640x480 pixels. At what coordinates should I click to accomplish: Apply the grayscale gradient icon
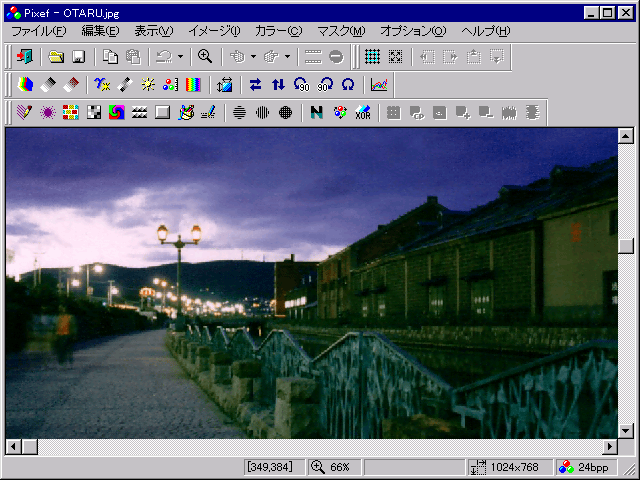(48, 84)
